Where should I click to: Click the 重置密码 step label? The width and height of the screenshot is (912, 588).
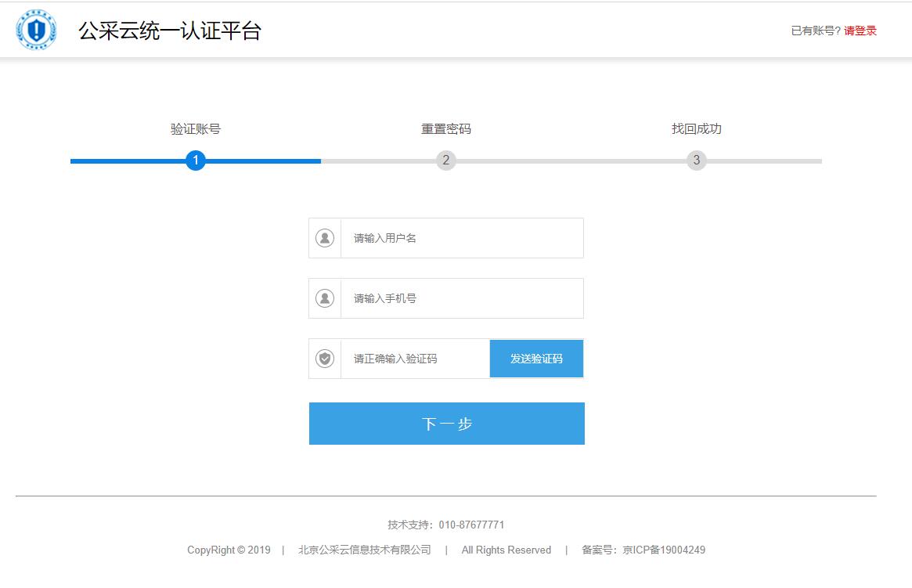[x=445, y=129]
